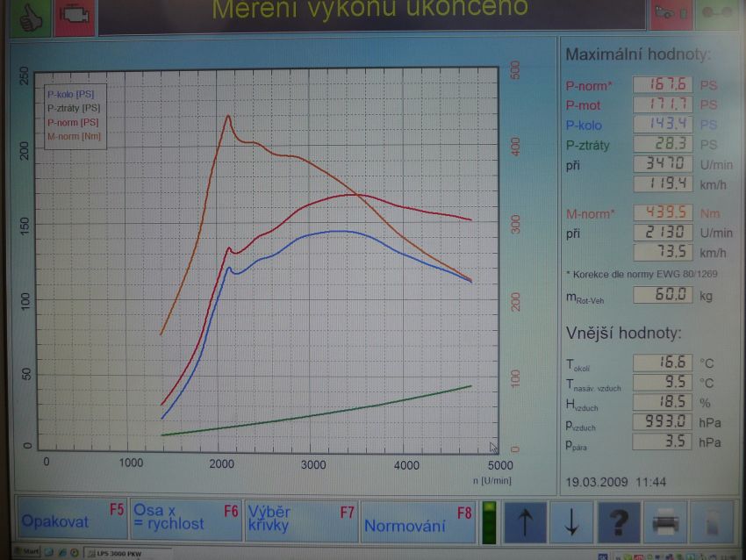
Task: Click the green signal indicator bar
Action: [x=489, y=522]
